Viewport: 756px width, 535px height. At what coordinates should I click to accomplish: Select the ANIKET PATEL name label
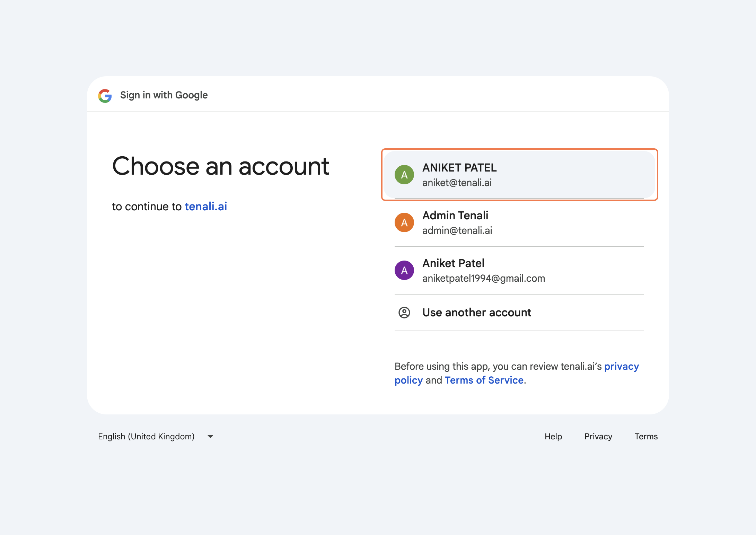[x=459, y=168]
